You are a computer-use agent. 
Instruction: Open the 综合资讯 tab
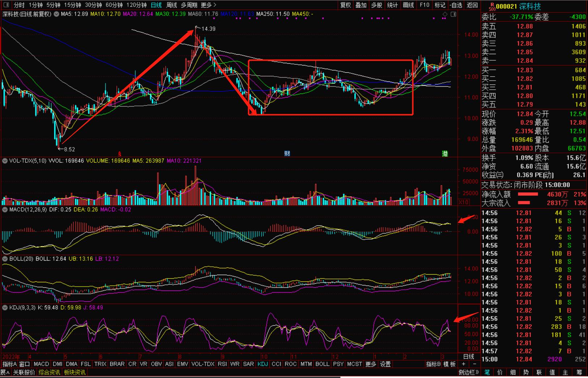[50, 373]
